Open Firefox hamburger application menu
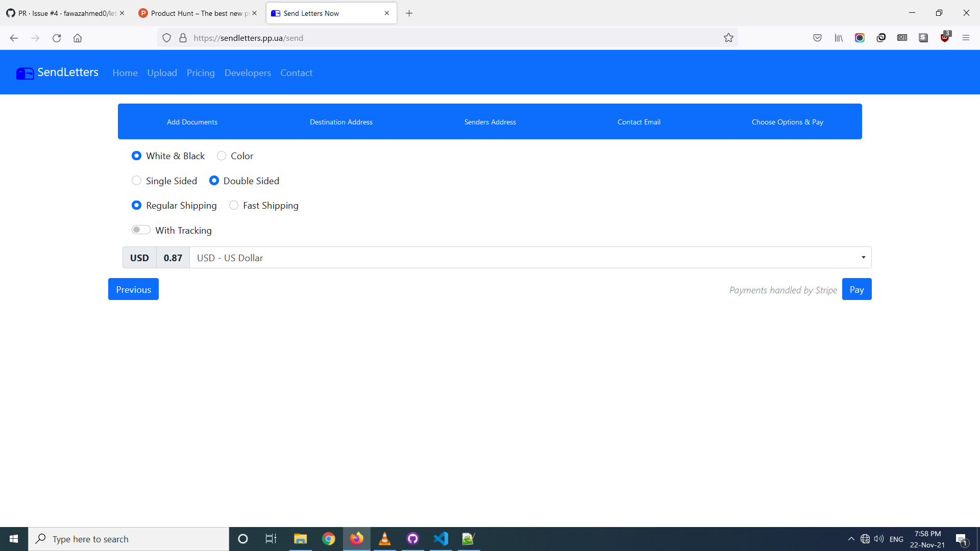The image size is (980, 551). (966, 38)
